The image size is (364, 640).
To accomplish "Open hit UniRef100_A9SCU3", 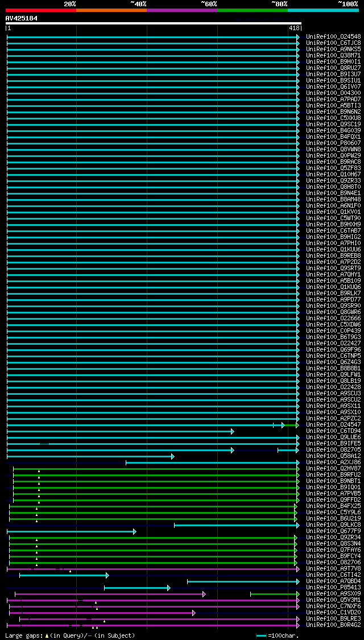I will tap(333, 394).
